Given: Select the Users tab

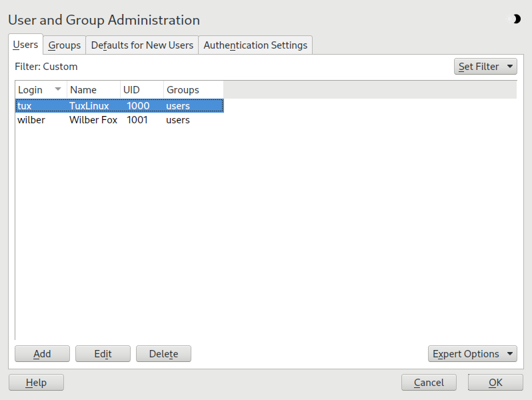Looking at the screenshot, I should point(26,45).
